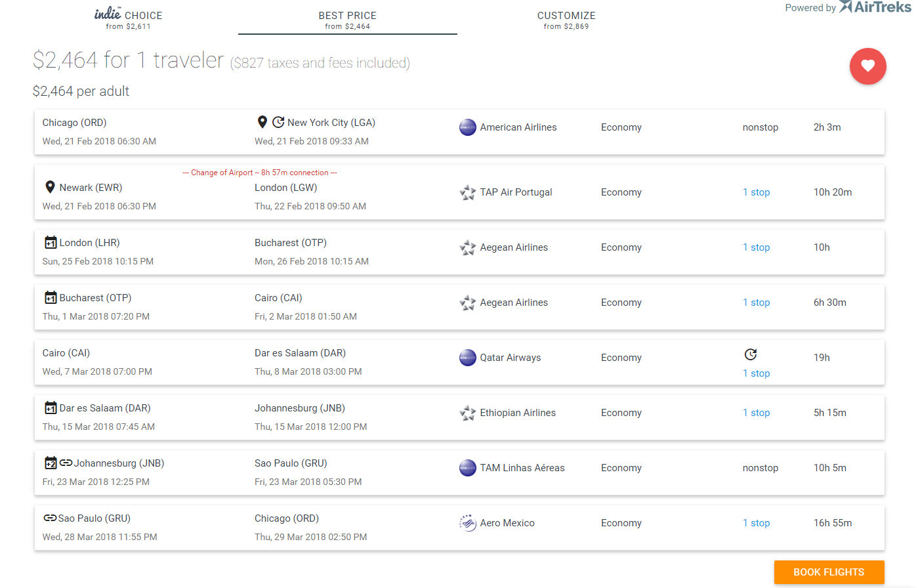Click the link chain icon beside departure Johannesburg (JNB)
Screen dimensions: 918x588
pos(66,463)
